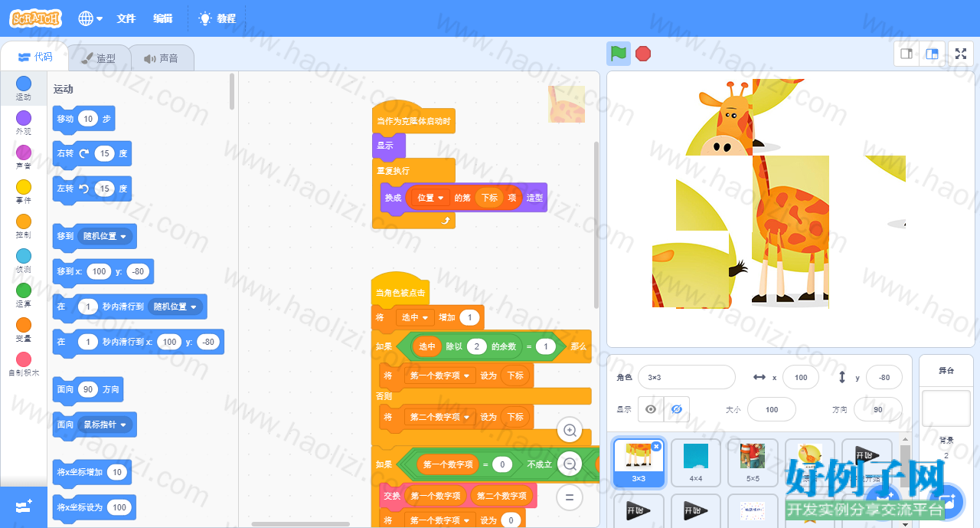Zoom in the code workspace

570,431
